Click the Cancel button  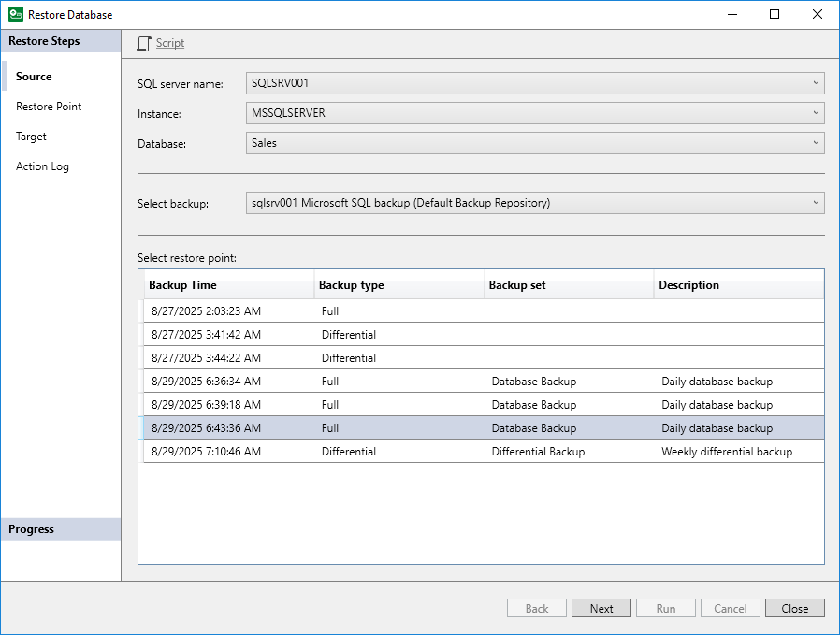[730, 608]
